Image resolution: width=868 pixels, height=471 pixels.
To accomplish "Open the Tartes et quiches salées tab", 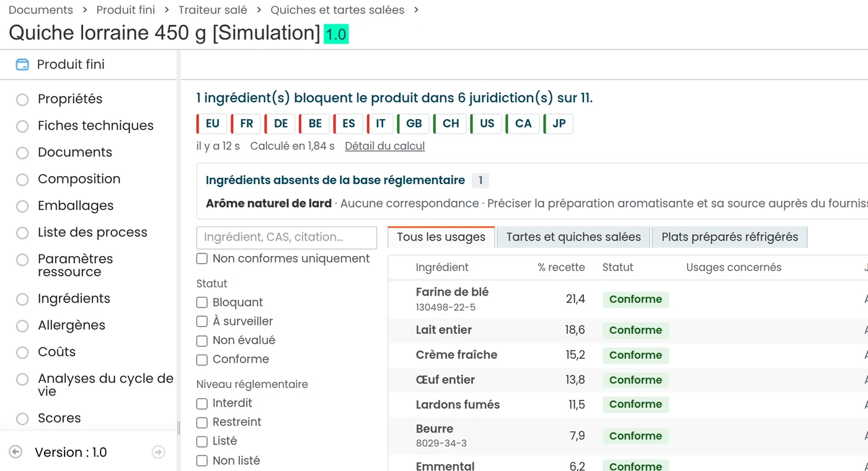I will 573,237.
